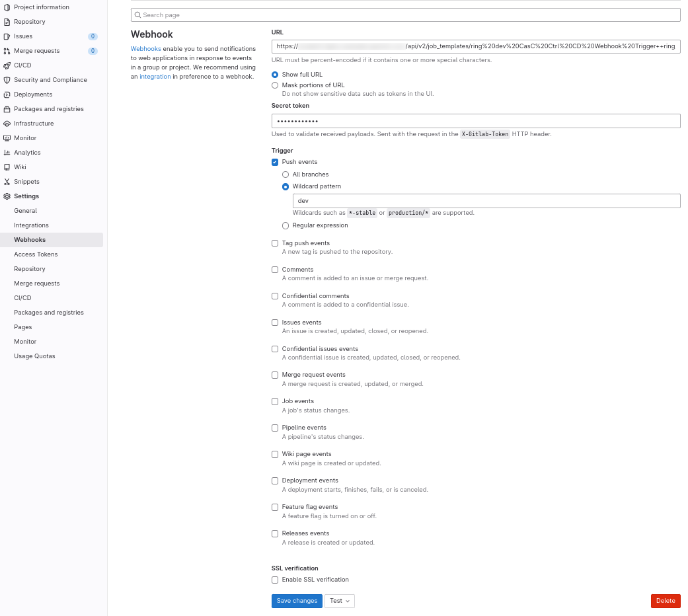Choose the Regular expression option

[x=286, y=225]
